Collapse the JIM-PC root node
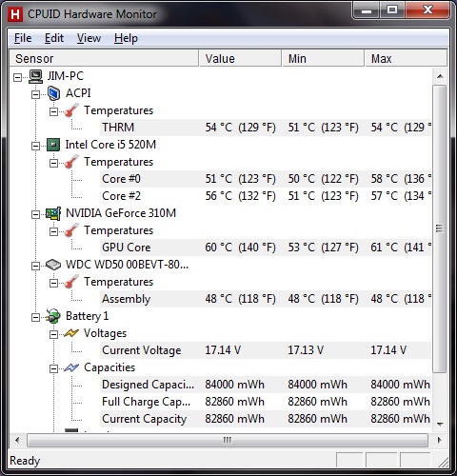The image size is (457, 476). 18,77
